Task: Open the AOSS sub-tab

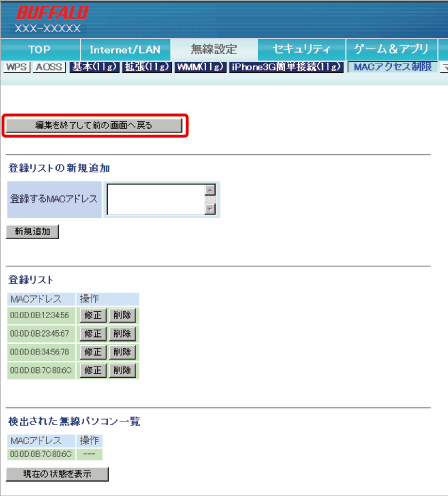Action: point(49,67)
